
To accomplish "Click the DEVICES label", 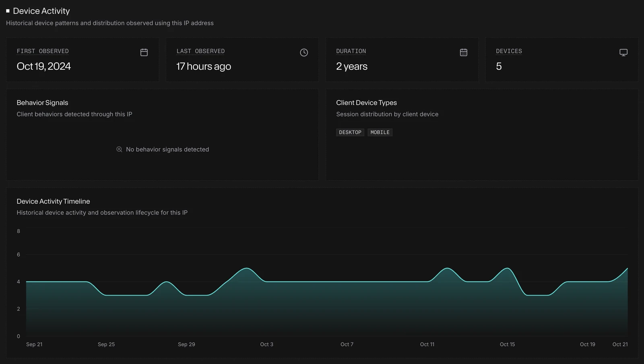I will click(509, 51).
